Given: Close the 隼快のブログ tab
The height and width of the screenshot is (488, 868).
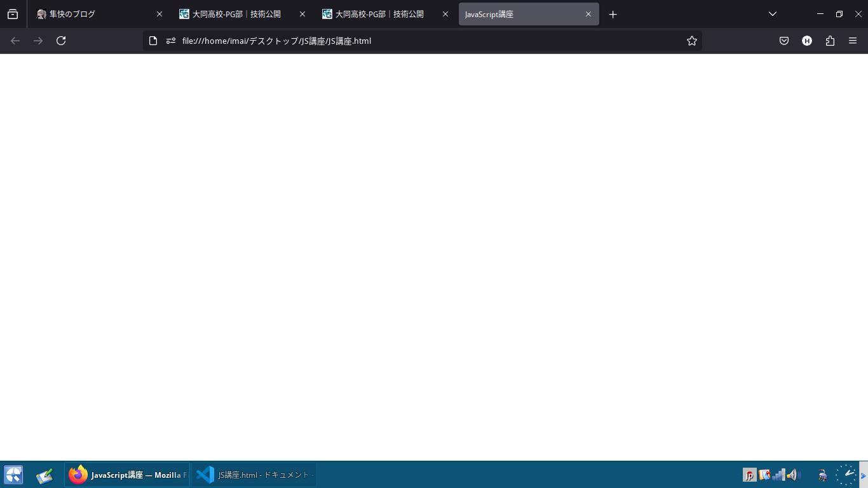Looking at the screenshot, I should point(159,14).
